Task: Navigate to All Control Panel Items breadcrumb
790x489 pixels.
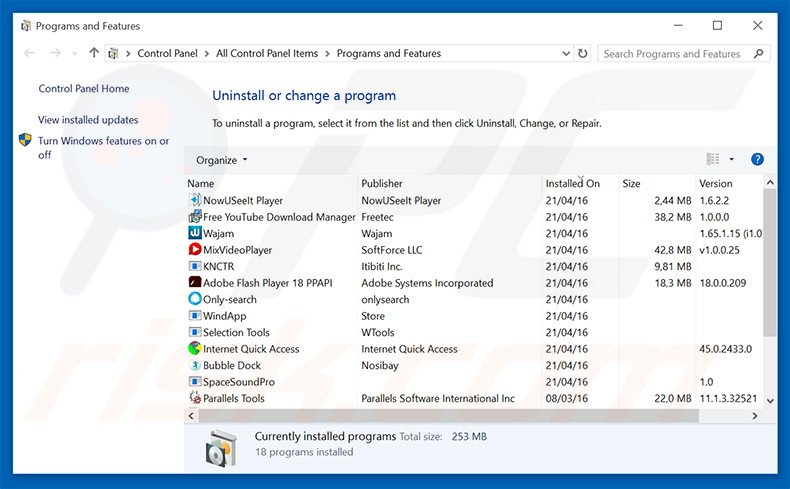Action: tap(267, 53)
